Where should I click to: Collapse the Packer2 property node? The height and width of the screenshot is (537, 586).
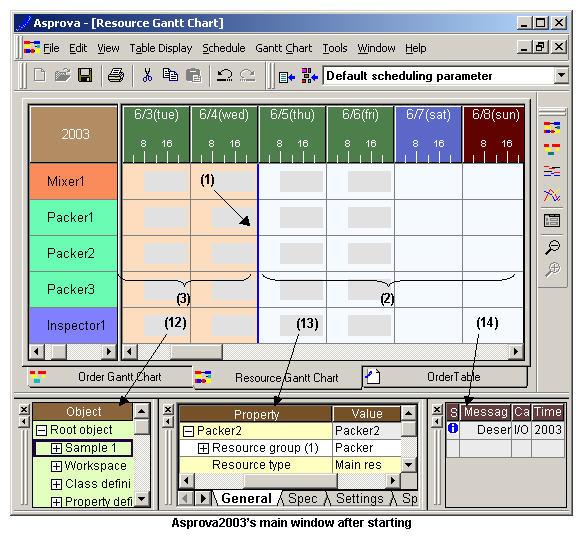(x=189, y=432)
